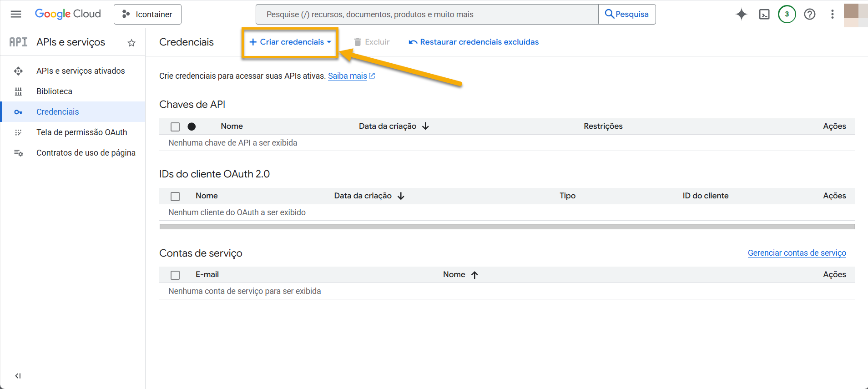The width and height of the screenshot is (868, 389).
Task: Open notifications badge showing 3
Action: [787, 14]
